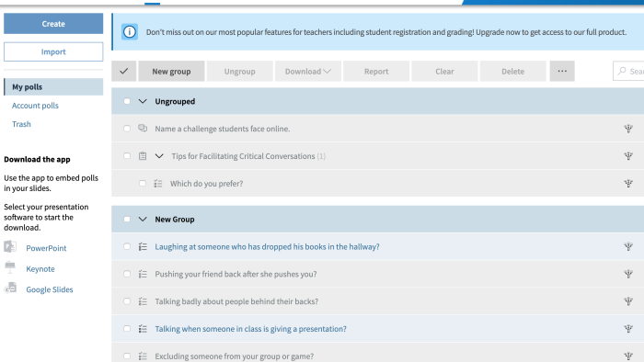Collapse the 'Tips for Facilitating Critical Conversations' survey chevron
644x362 pixels.
(x=159, y=156)
